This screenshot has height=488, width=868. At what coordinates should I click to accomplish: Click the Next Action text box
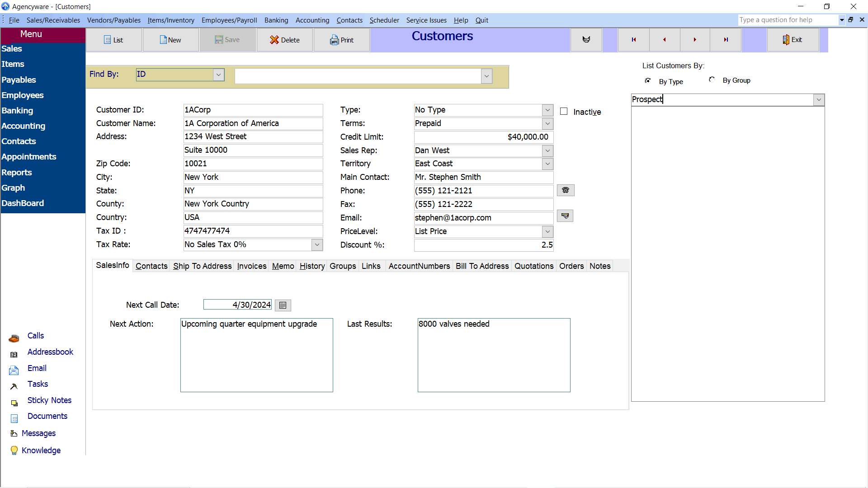point(257,355)
